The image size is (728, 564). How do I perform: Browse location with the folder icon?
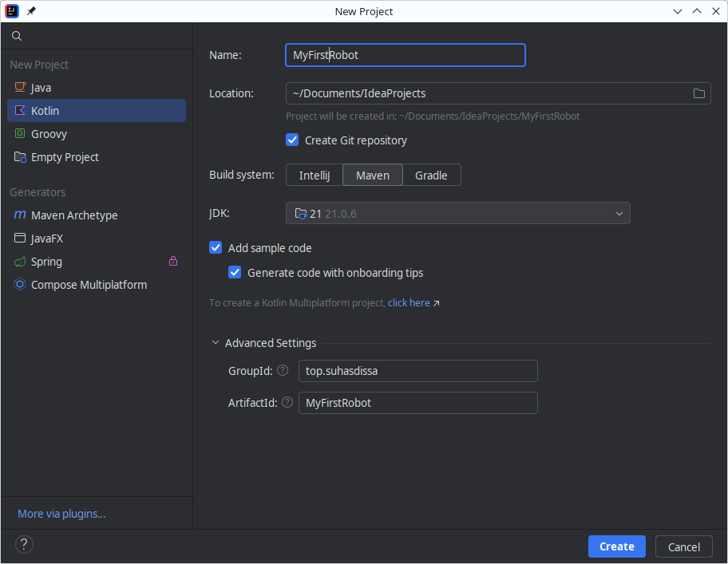698,93
